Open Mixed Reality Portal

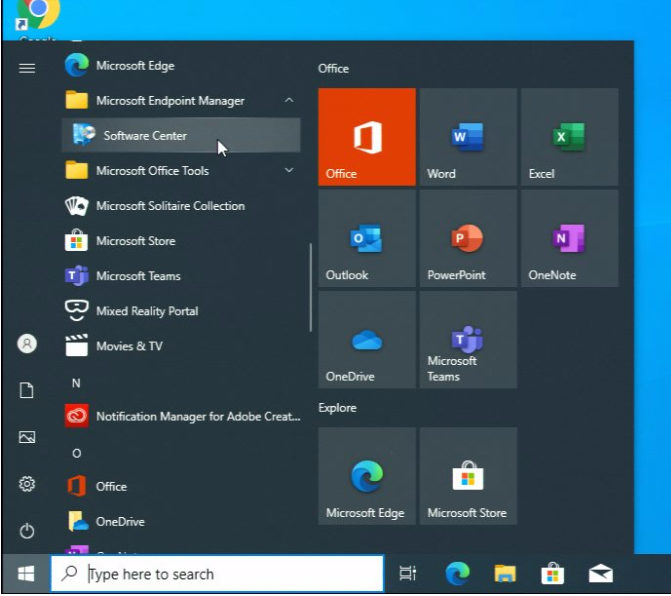point(181,311)
